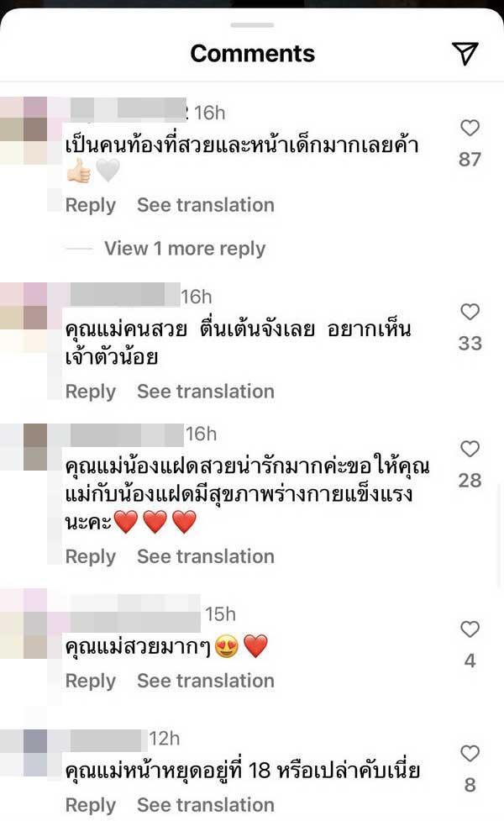Toggle like on the bottom comment with 8 likes

tap(470, 753)
